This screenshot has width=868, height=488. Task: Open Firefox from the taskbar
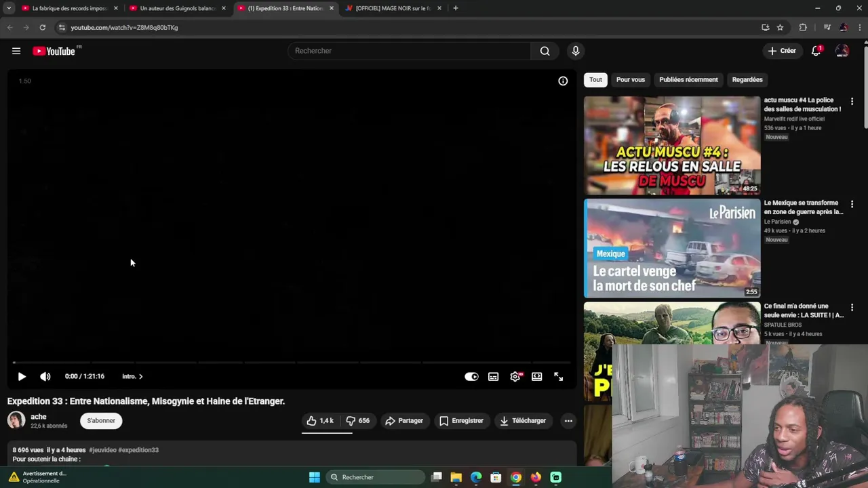(x=536, y=477)
